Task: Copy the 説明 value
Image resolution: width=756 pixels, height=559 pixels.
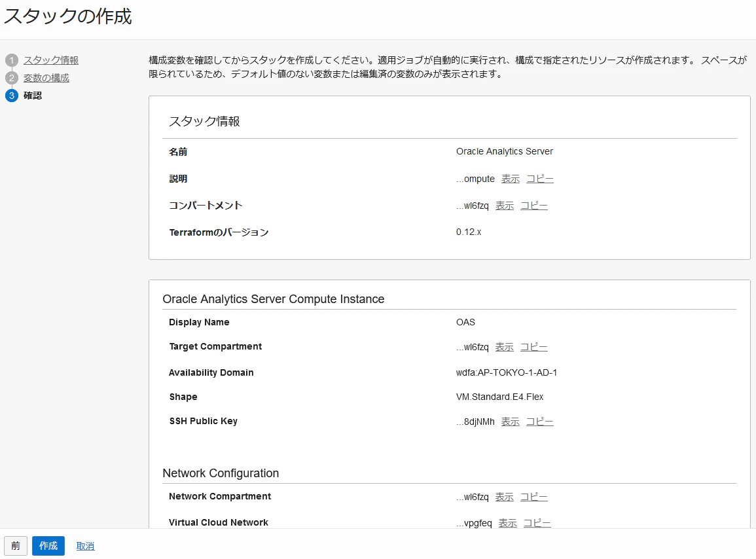Action: pyautogui.click(x=539, y=179)
